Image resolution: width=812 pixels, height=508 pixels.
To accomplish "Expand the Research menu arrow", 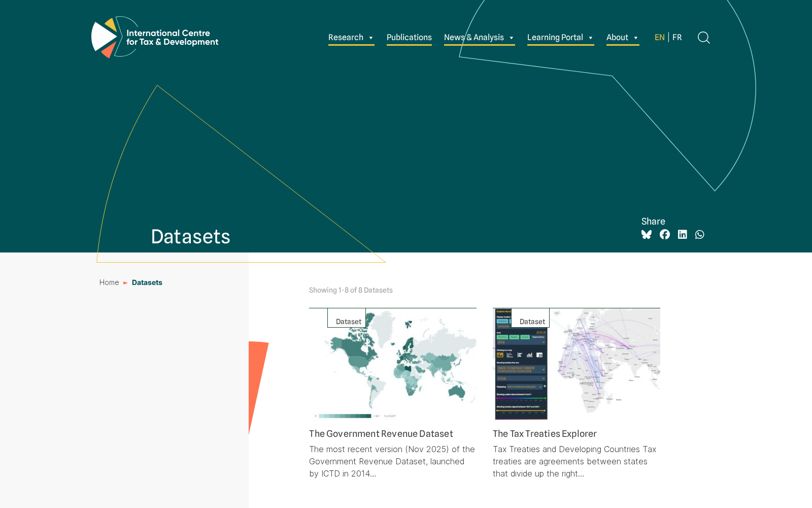I will (x=371, y=38).
